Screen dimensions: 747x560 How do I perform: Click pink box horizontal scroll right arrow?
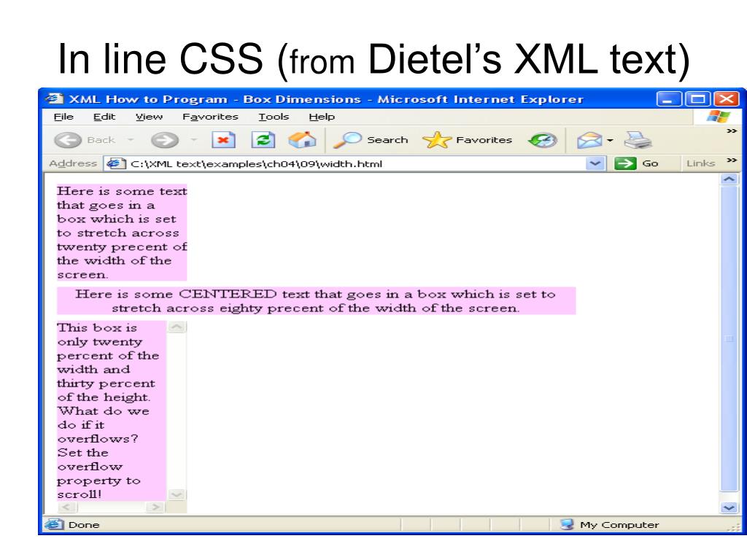[x=155, y=507]
